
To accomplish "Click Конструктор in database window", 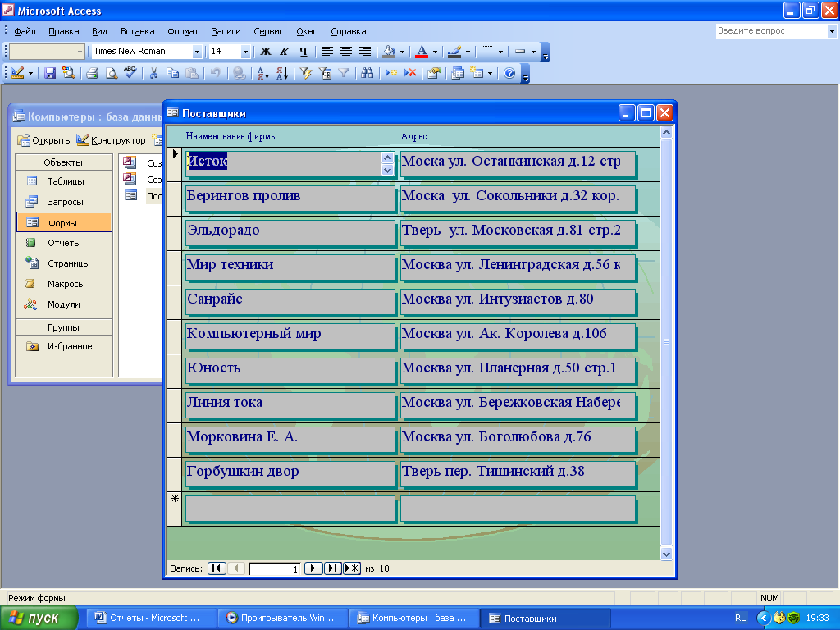I will point(112,140).
